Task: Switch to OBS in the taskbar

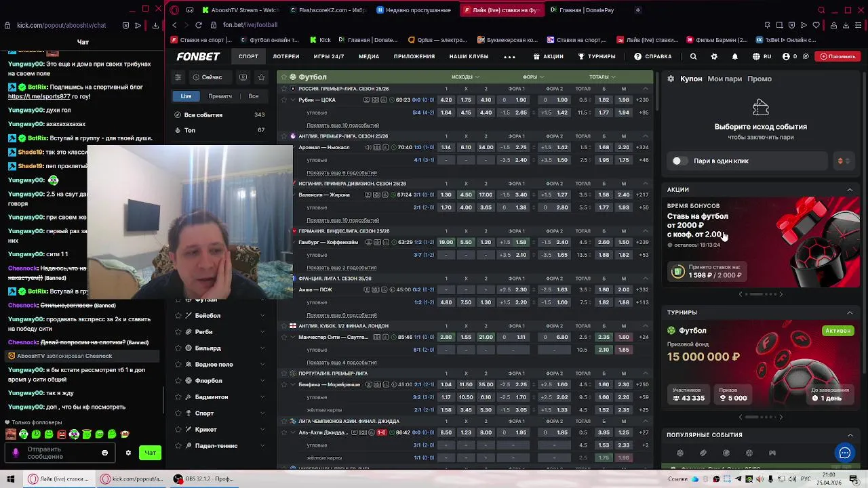Action: (x=203, y=479)
